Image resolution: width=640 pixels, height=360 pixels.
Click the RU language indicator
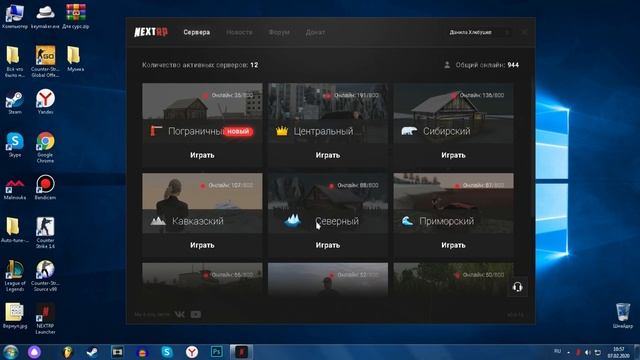pyautogui.click(x=558, y=351)
